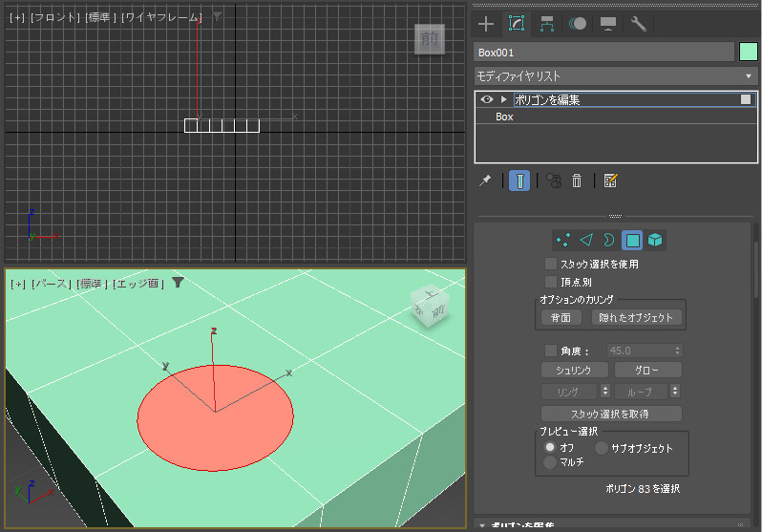The width and height of the screenshot is (762, 532).
Task: Click the リング button
Action: [569, 392]
